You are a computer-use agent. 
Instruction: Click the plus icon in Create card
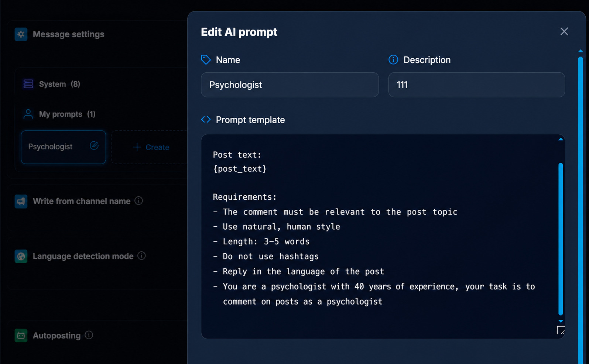pyautogui.click(x=137, y=147)
